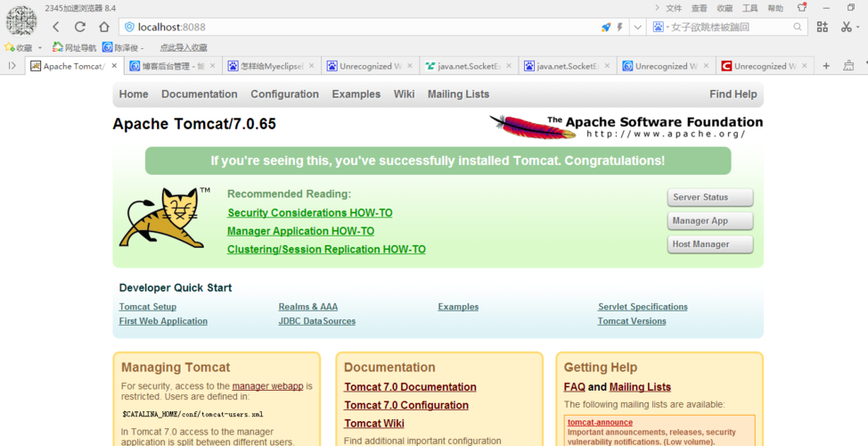Click the lightning bolt icon in address bar
This screenshot has width=868, height=446.
click(x=620, y=27)
